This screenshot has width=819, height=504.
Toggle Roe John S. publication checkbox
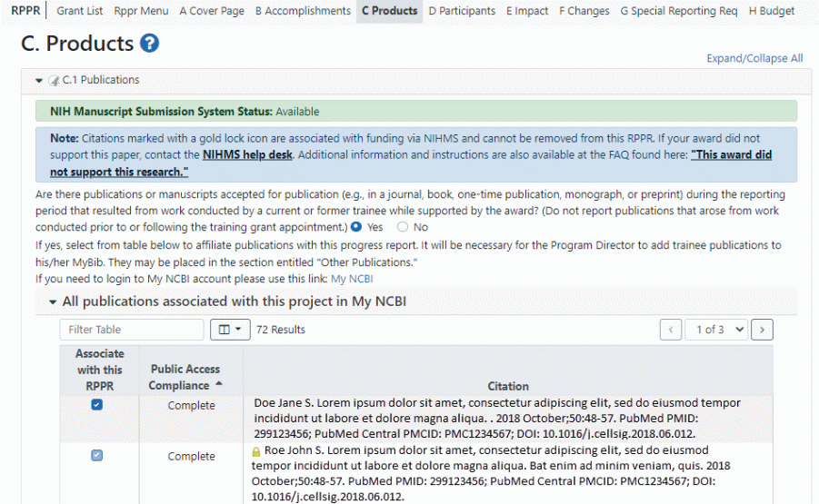[x=97, y=456]
